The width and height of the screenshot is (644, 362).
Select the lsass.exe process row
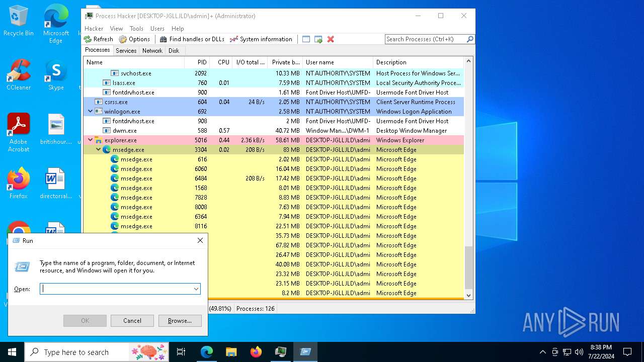274,83
